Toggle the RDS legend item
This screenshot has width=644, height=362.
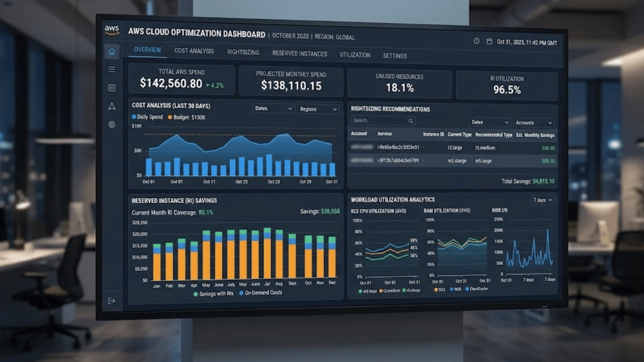point(455,289)
